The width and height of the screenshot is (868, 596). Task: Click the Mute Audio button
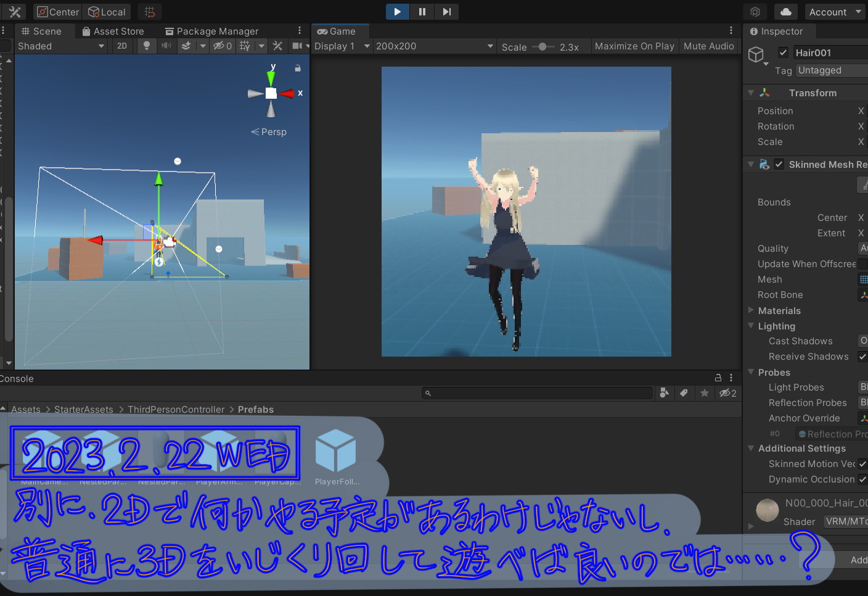(x=708, y=46)
